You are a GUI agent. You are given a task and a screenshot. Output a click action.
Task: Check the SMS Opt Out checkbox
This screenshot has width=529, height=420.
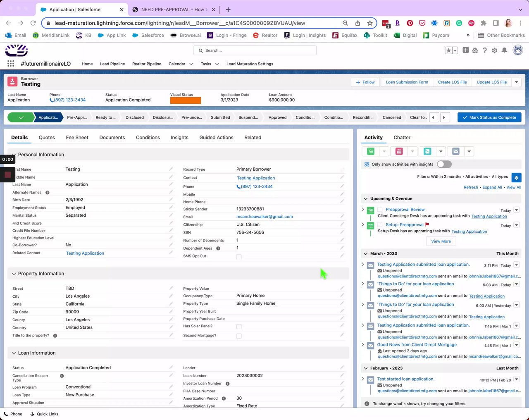point(239,257)
